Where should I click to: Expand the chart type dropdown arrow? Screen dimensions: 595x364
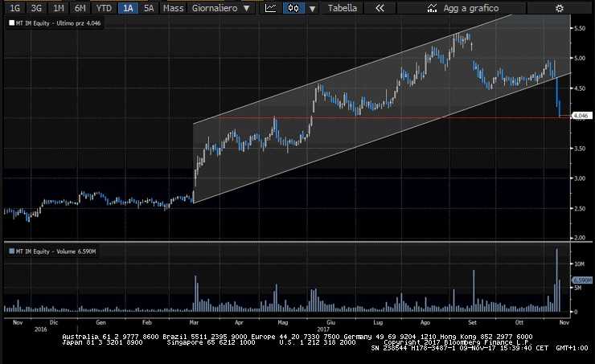coord(312,8)
